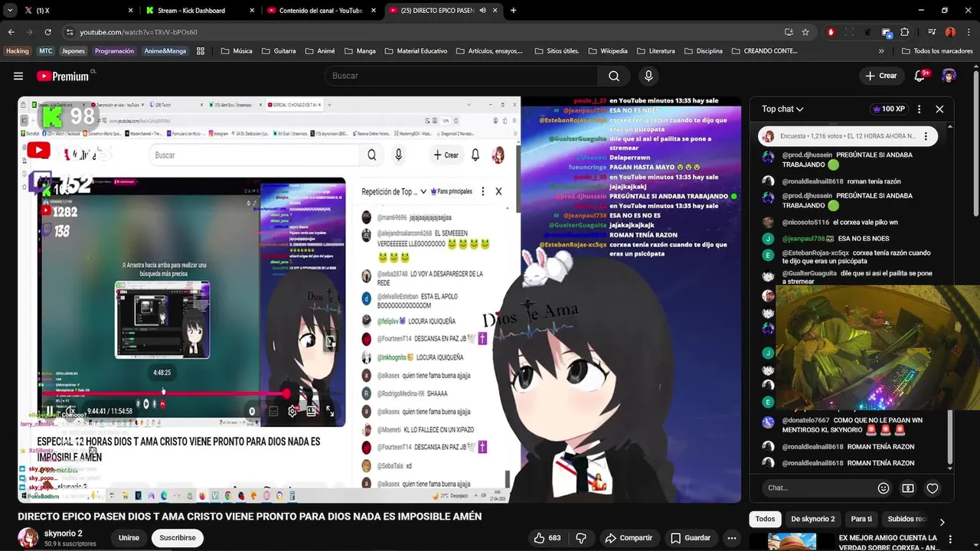The image size is (980, 551).
Task: Open the Hacking bookmark
Action: [x=17, y=51]
